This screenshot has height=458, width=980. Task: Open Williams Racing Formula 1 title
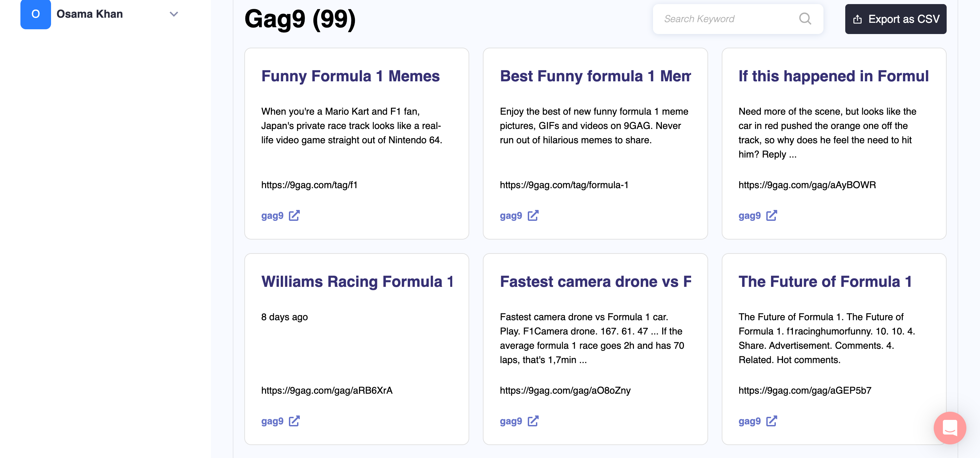pyautogui.click(x=357, y=281)
